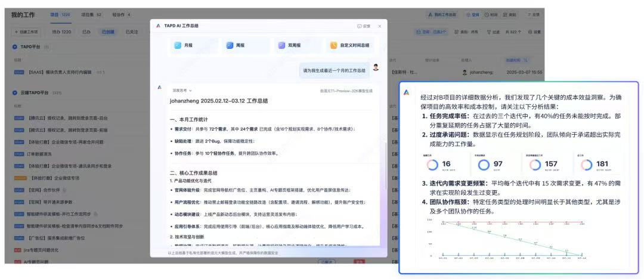This screenshot has height=279, width=644.
Task: Open the 月报 monthly report card
Action: click(194, 45)
